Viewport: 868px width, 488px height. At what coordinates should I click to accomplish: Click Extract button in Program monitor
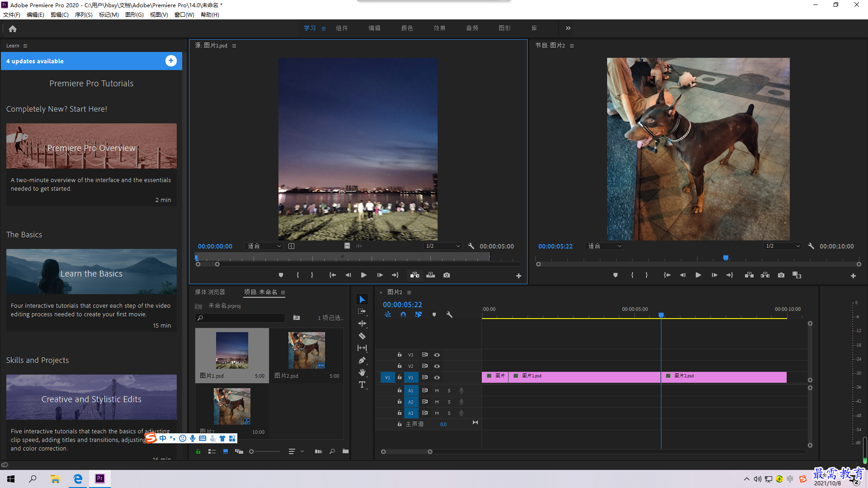click(x=765, y=275)
